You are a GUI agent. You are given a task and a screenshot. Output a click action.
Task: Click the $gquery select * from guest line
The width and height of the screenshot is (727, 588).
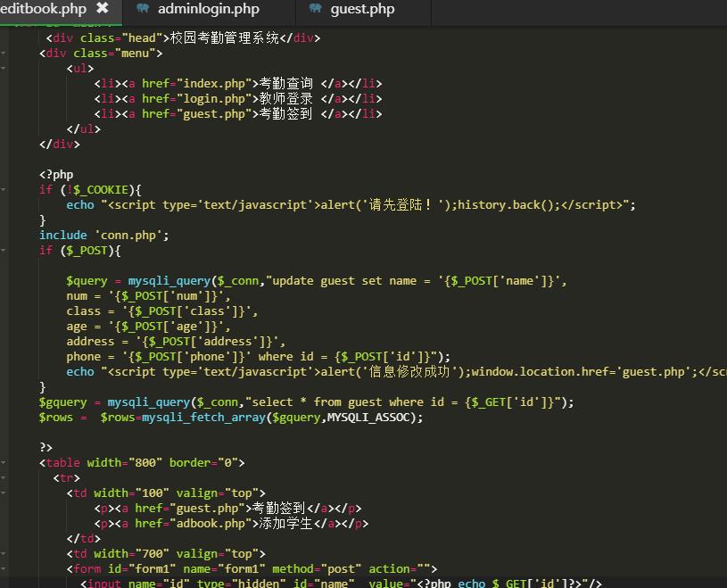tap(307, 402)
